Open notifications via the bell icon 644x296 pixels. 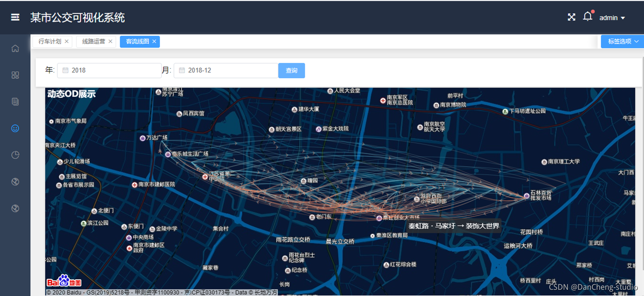pyautogui.click(x=588, y=17)
